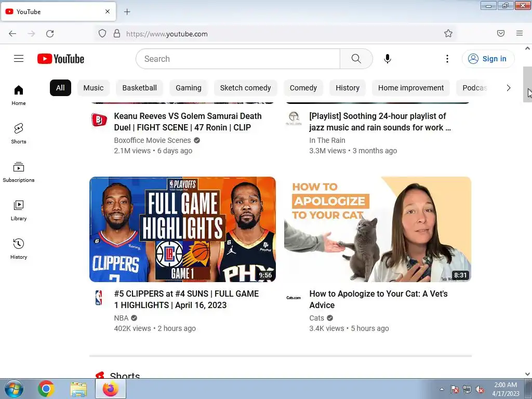Click muted volume tray icon
The width and height of the screenshot is (532, 399).
(480, 389)
